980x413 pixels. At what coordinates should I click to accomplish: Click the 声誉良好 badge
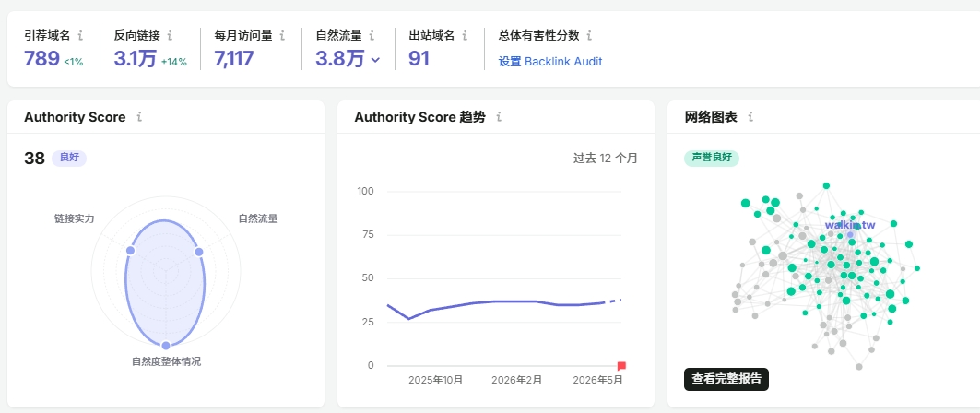coord(712,158)
